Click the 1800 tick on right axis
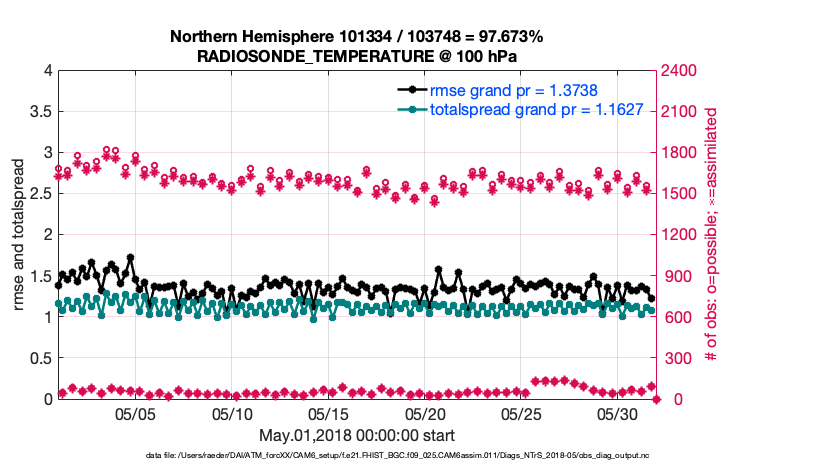 678,153
